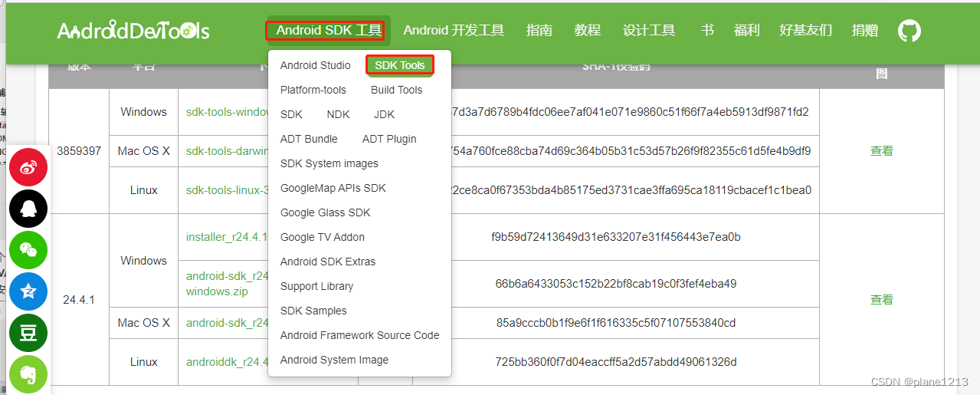This screenshot has height=395, width=980.
Task: Click SHA-1 hash 66b6a6433053c152b22bf8cab19c0f3fef4eba49
Action: [616, 284]
